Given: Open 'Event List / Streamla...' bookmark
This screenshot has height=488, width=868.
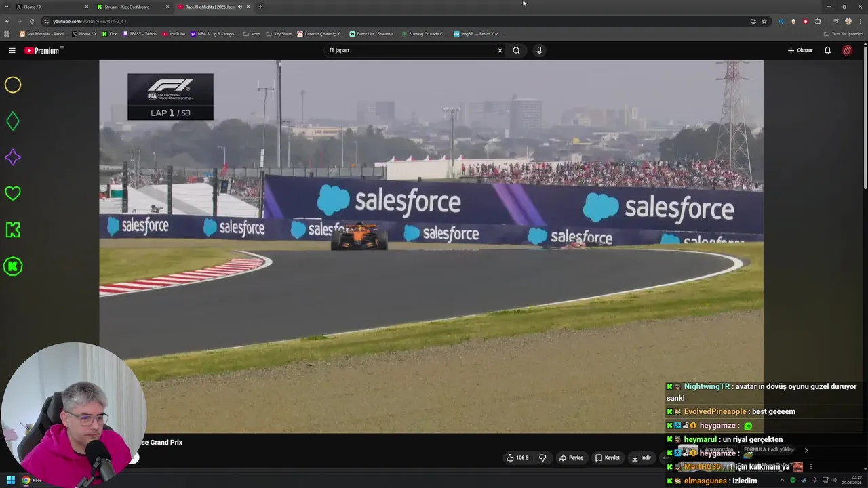Looking at the screenshot, I should [373, 33].
